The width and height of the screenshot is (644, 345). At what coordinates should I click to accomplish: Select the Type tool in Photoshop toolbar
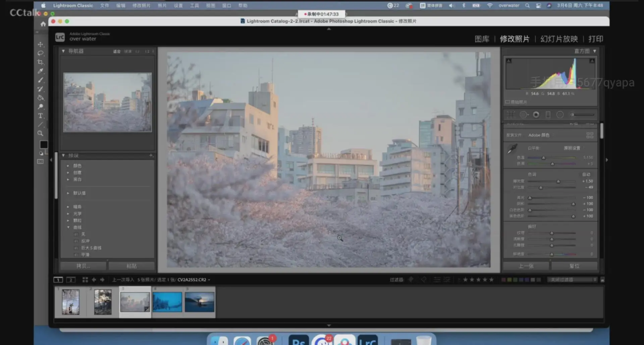point(41,116)
